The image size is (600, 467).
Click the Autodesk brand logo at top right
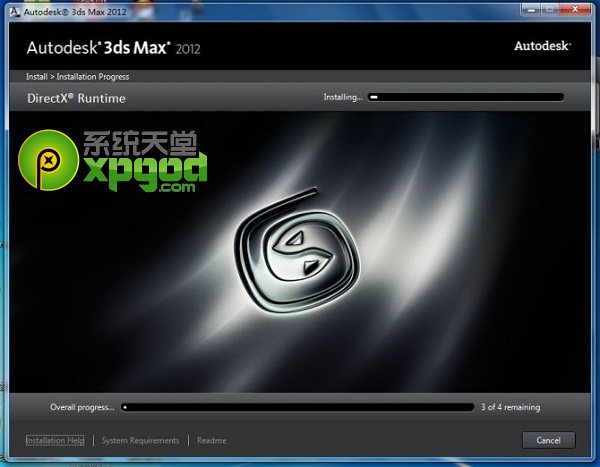[x=541, y=46]
